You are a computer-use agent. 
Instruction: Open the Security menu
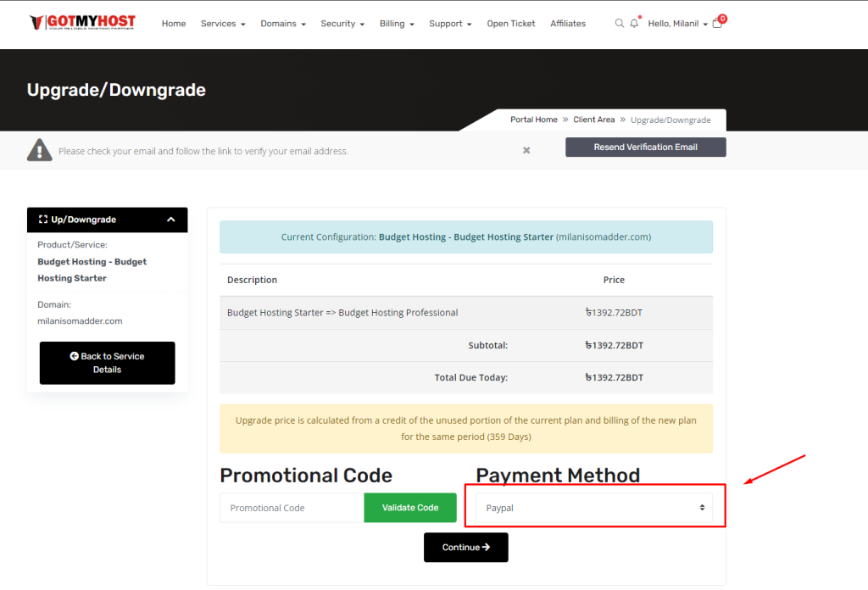pyautogui.click(x=342, y=24)
